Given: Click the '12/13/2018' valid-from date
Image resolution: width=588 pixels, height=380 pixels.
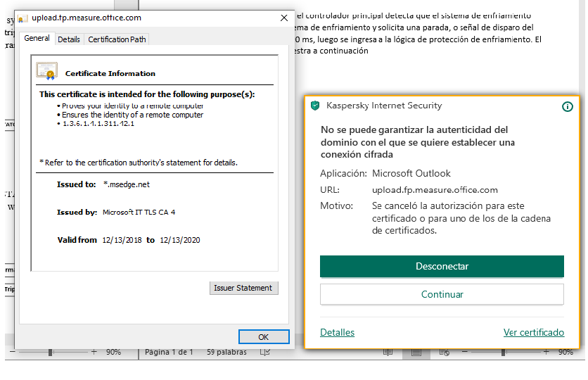Looking at the screenshot, I should 122,240.
